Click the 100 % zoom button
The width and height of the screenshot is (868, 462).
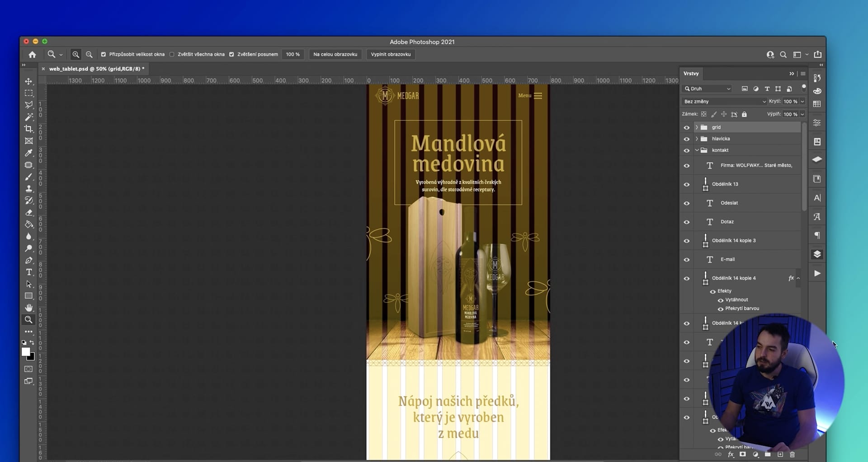point(293,54)
